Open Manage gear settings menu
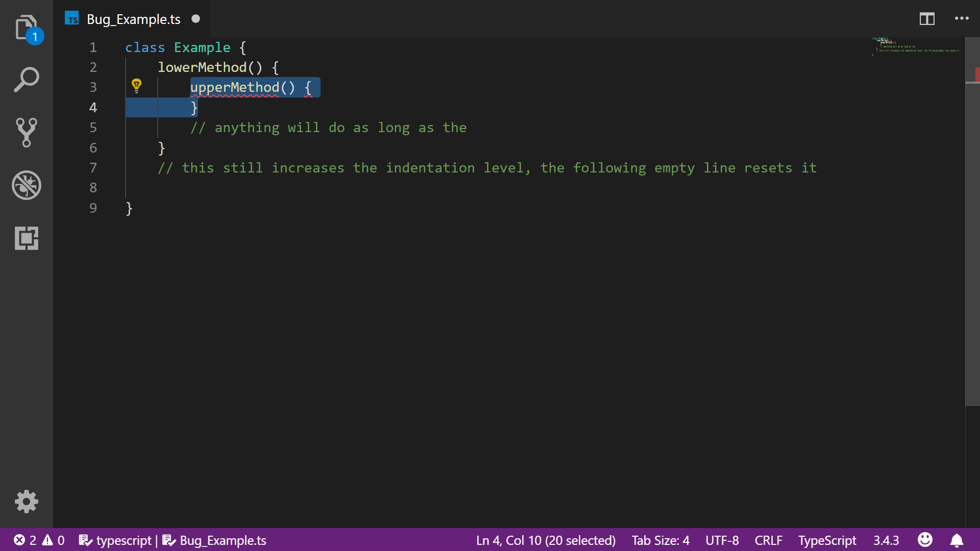This screenshot has height=551, width=980. (x=26, y=502)
